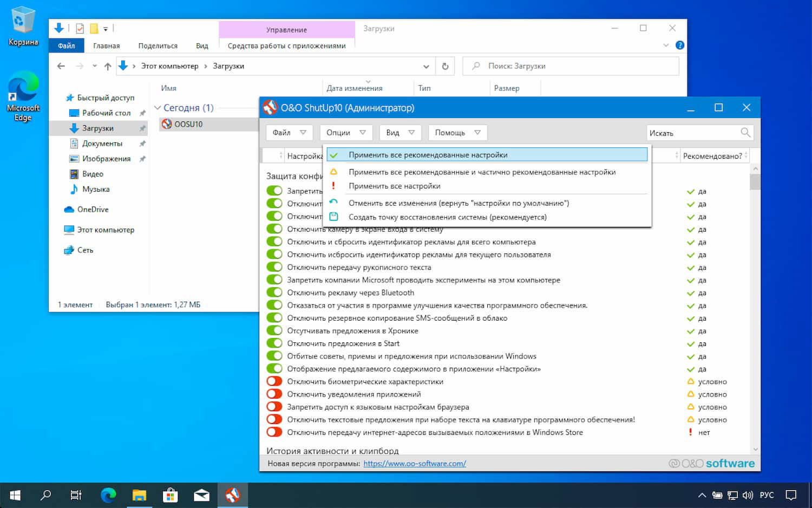The width and height of the screenshot is (812, 508).
Task: Open the Корзина desktop icon
Action: pyautogui.click(x=23, y=23)
